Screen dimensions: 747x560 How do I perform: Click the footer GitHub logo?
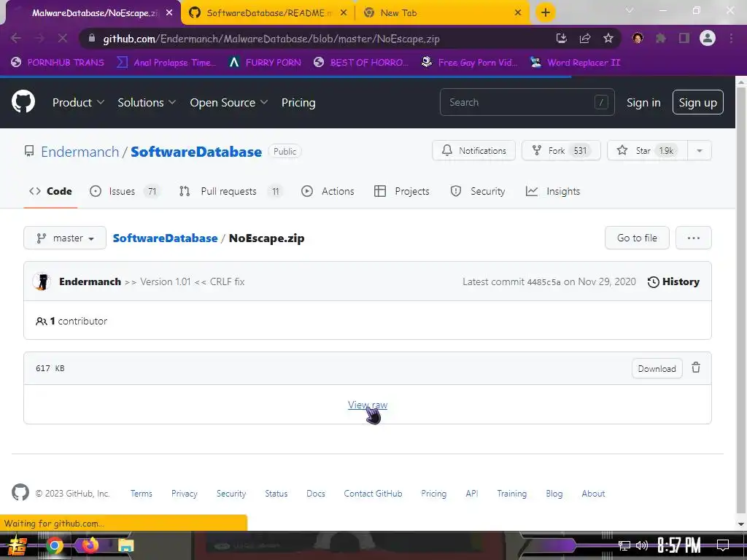click(20, 492)
